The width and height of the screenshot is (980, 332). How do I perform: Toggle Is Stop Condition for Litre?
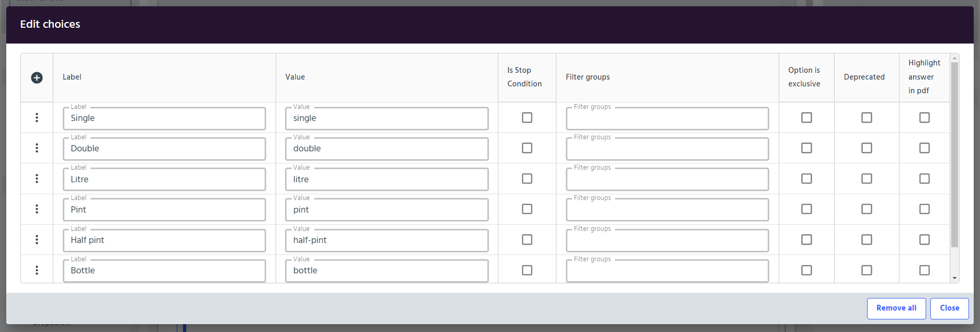pyautogui.click(x=527, y=179)
